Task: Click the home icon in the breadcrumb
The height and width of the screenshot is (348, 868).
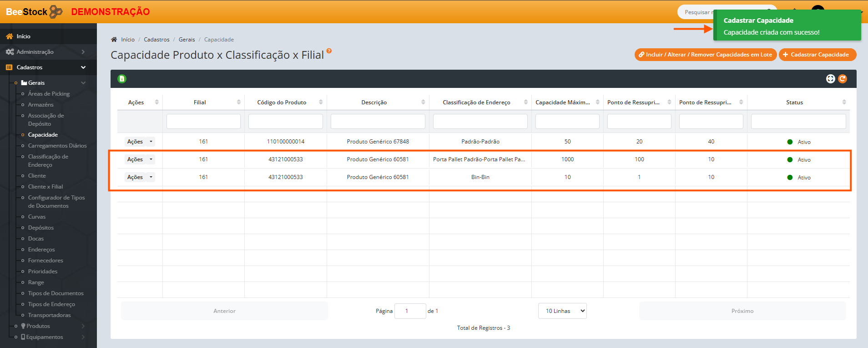Action: pyautogui.click(x=114, y=40)
